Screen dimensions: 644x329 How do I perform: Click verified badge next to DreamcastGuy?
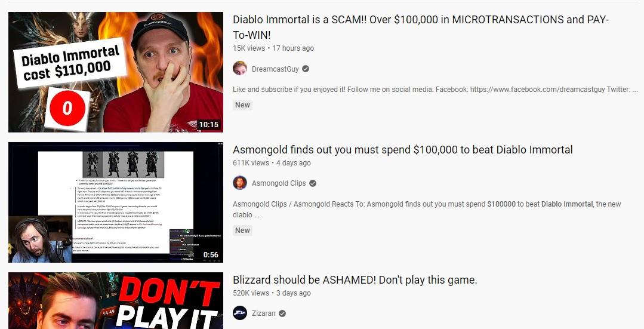click(306, 69)
